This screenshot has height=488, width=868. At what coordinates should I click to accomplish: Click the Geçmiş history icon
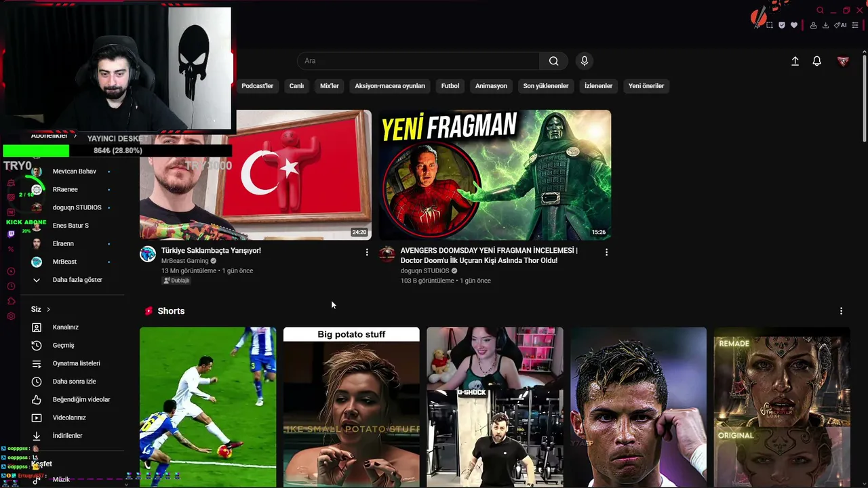point(37,346)
